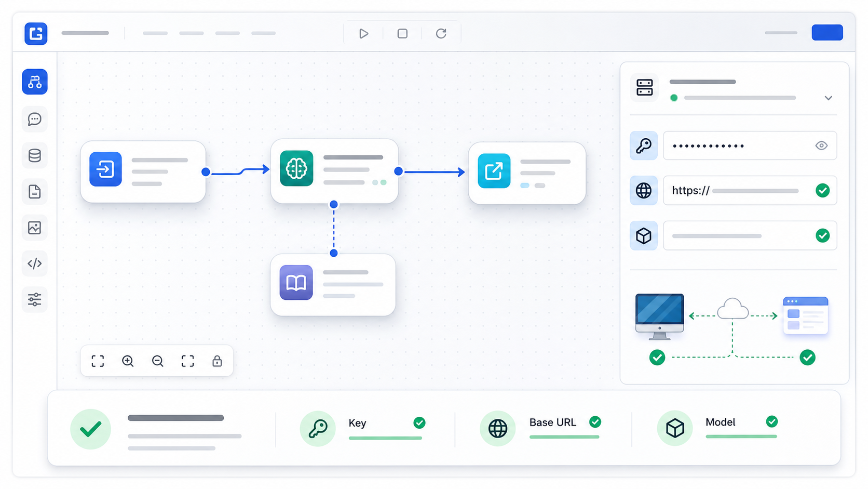Screen dimensions: 868x489
Task: Zoom out on the canvas
Action: coord(158,361)
